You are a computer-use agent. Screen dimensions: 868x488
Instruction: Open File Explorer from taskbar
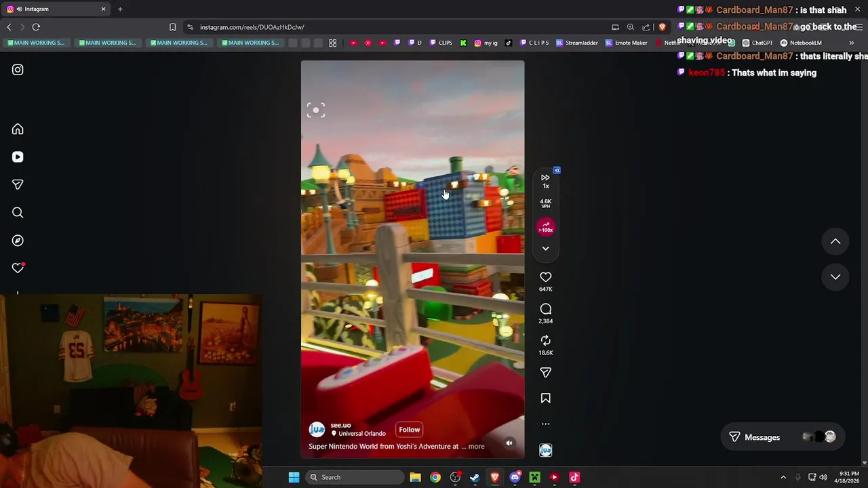click(415, 477)
